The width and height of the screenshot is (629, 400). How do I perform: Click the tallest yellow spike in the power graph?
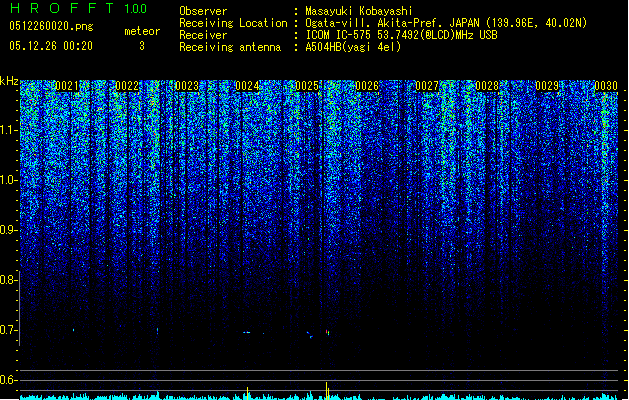click(327, 391)
